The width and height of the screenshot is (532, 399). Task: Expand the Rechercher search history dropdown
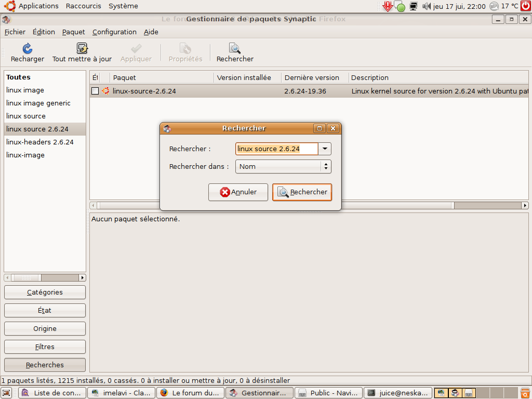click(x=325, y=149)
